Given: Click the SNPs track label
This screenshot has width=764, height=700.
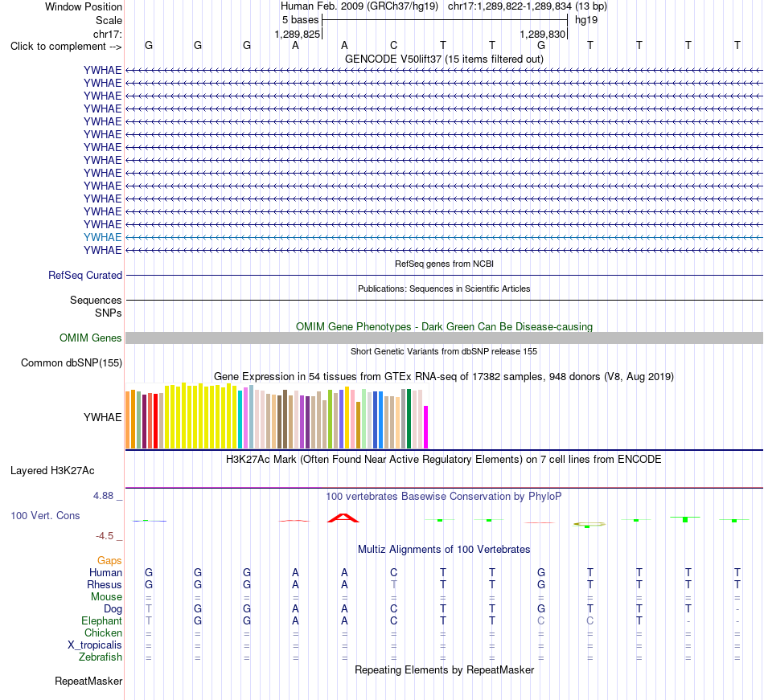Looking at the screenshot, I should (109, 313).
